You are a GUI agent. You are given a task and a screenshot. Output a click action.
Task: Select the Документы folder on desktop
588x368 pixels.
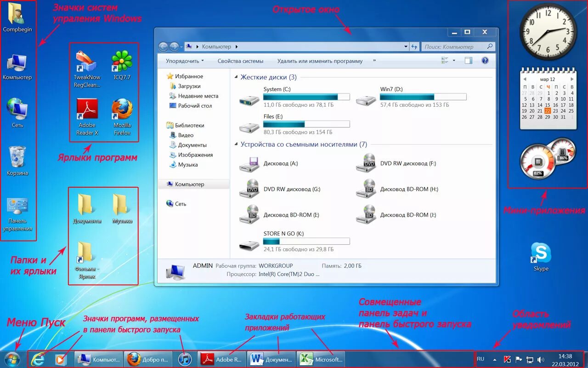87,209
